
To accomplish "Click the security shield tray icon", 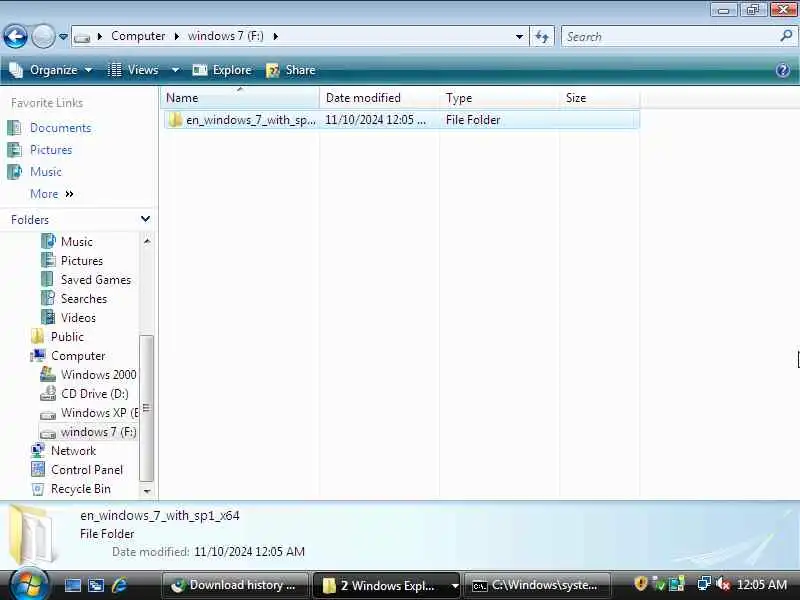I will click(x=640, y=584).
